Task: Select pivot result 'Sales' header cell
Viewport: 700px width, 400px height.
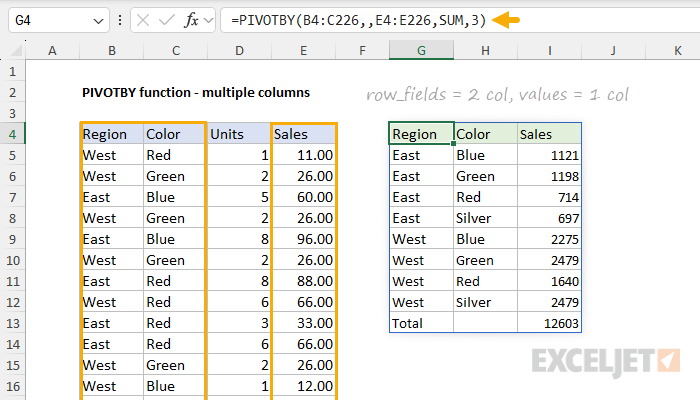Action: (550, 134)
